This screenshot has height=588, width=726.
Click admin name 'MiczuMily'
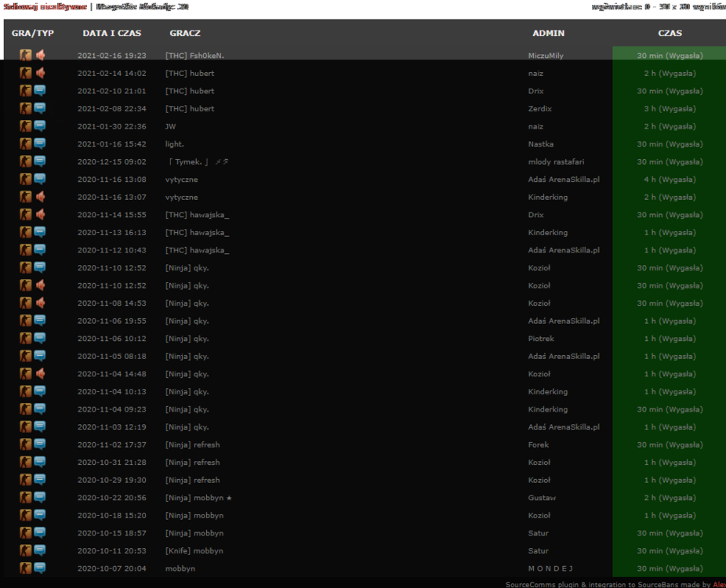(546, 56)
